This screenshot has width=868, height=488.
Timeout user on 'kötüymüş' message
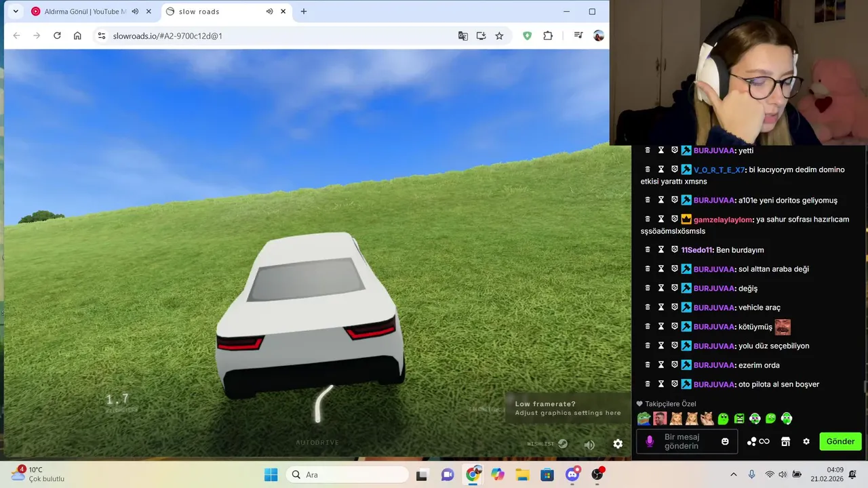661,327
